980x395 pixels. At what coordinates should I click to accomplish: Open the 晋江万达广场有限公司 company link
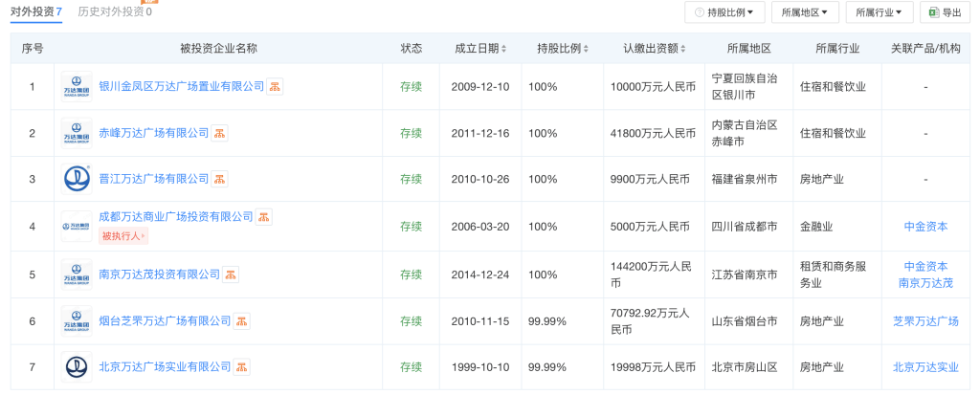point(153,179)
